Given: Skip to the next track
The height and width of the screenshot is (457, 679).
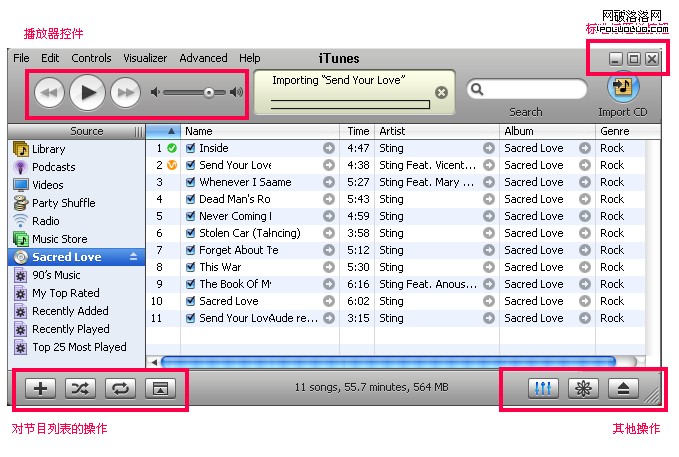Looking at the screenshot, I should (x=125, y=93).
